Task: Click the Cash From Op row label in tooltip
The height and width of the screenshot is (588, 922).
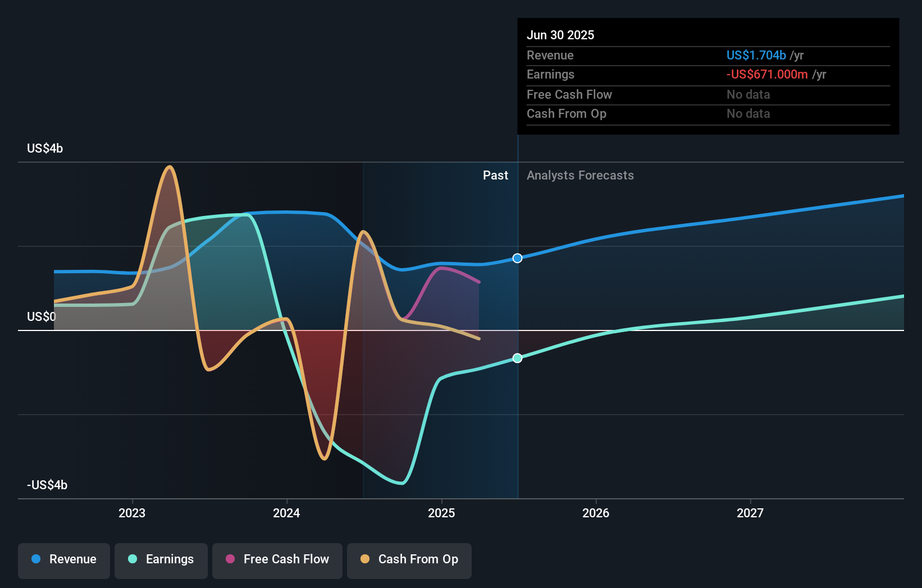Action: pos(567,113)
